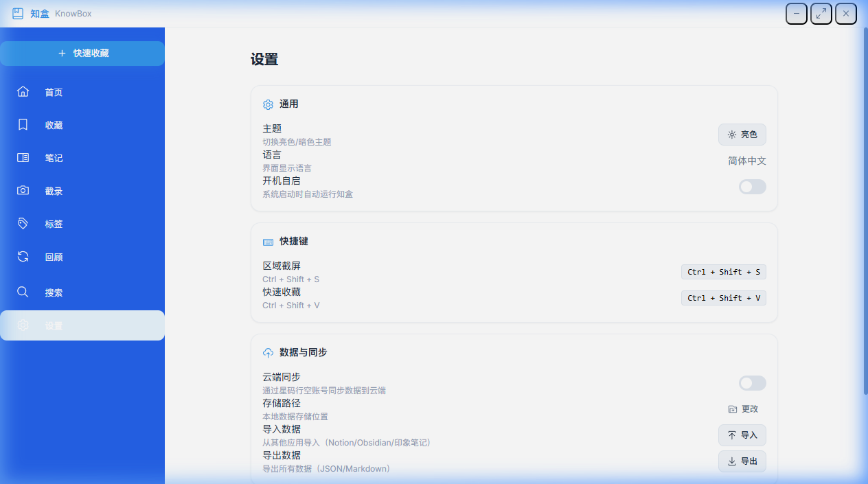Image resolution: width=868 pixels, height=484 pixels.
Task: Click the KnowBox book logo icon
Action: (x=18, y=14)
